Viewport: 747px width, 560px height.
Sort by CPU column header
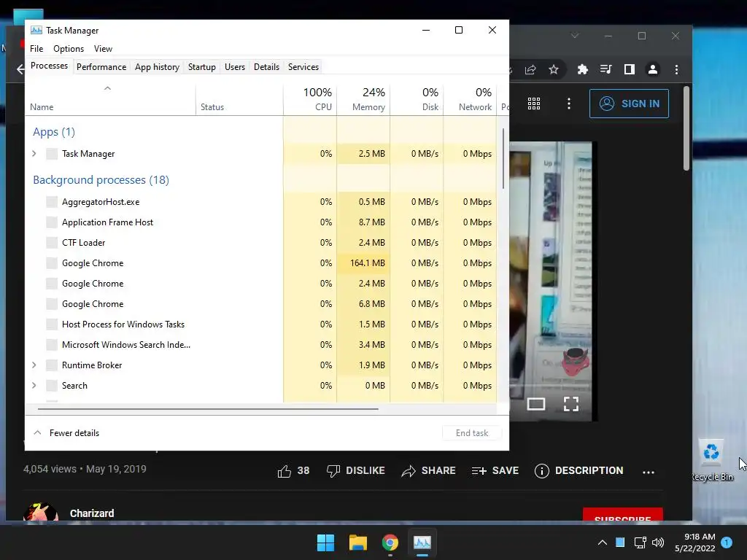tap(310, 99)
